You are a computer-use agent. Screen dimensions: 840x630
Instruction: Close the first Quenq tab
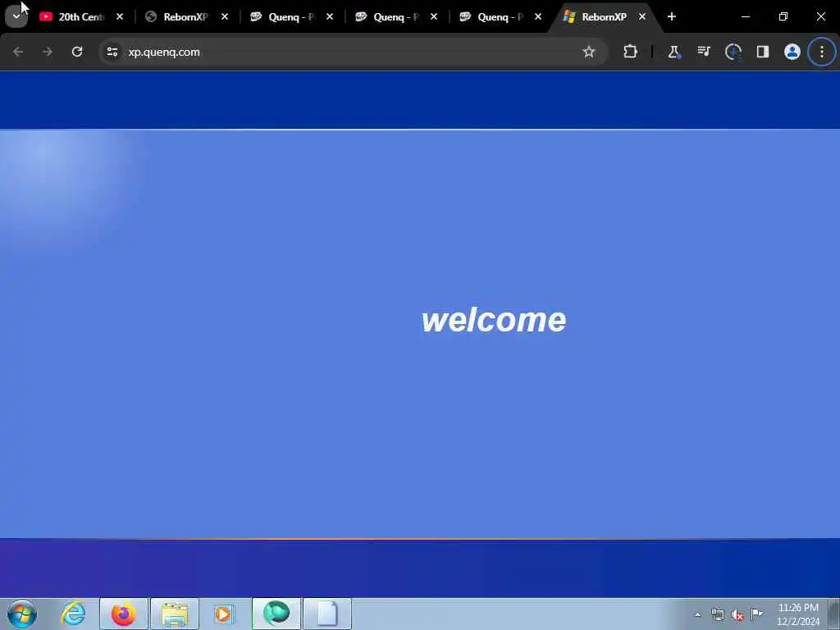(330, 17)
